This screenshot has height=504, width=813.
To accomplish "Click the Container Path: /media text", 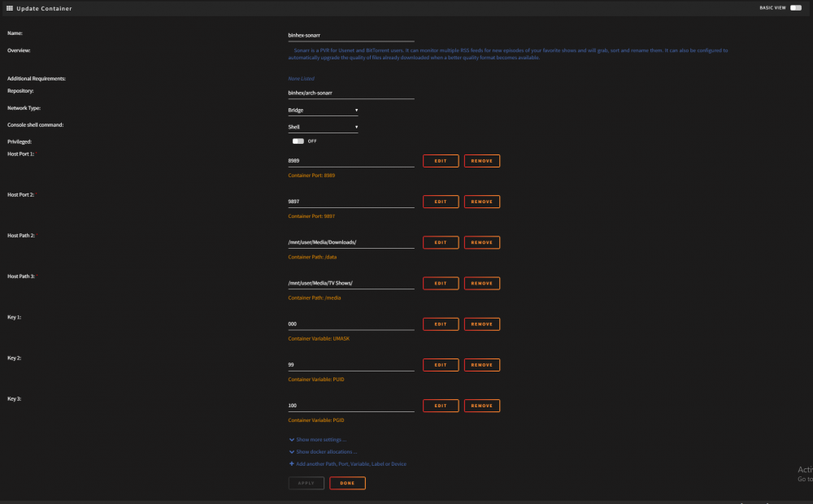I will [314, 298].
